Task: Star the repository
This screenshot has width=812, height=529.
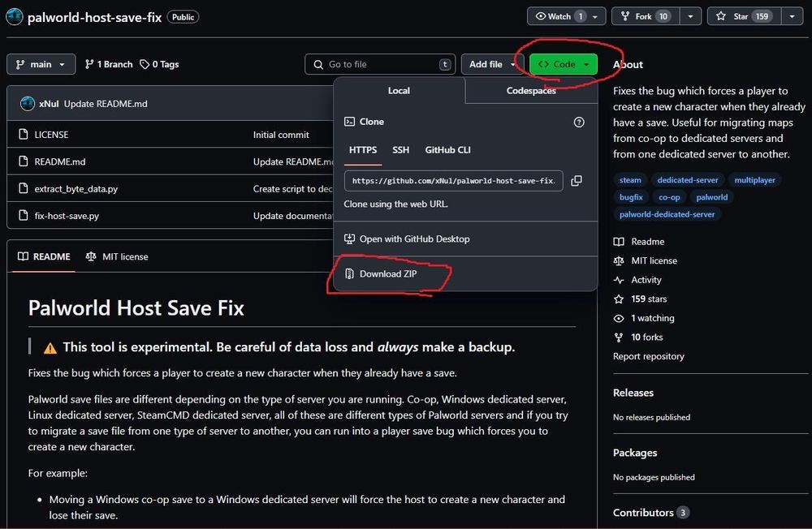Action: click(x=742, y=16)
